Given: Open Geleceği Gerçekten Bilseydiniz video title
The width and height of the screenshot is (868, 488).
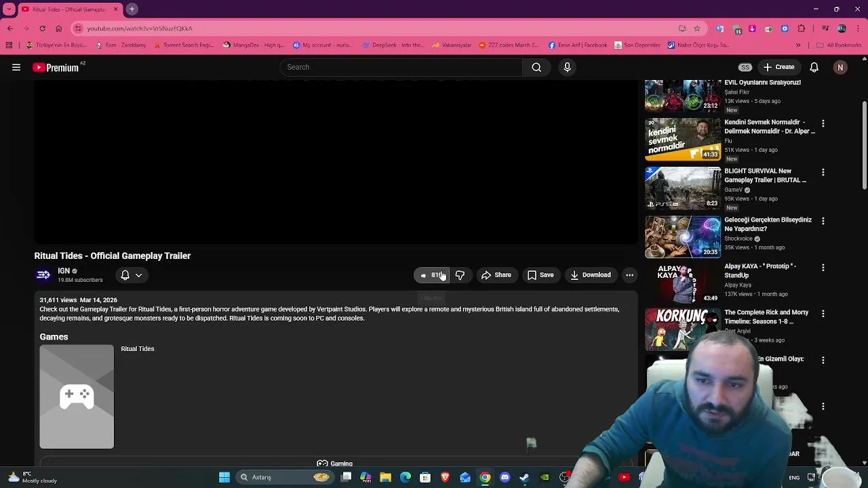Looking at the screenshot, I should point(768,224).
